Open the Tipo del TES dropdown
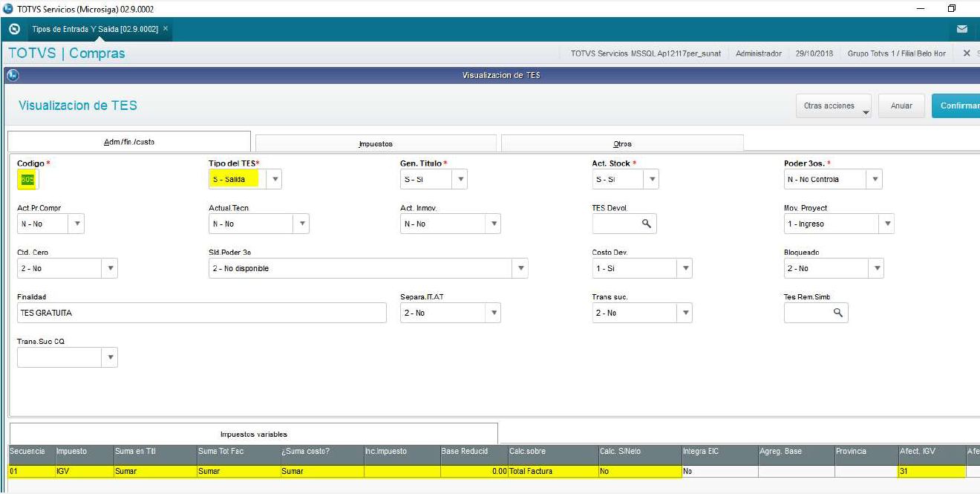This screenshot has width=980, height=494. 274,179
